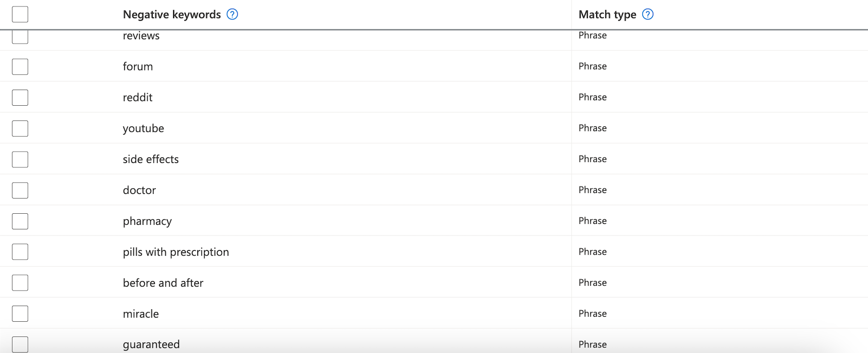Select the reddit row checkbox
The image size is (868, 353).
point(20,97)
